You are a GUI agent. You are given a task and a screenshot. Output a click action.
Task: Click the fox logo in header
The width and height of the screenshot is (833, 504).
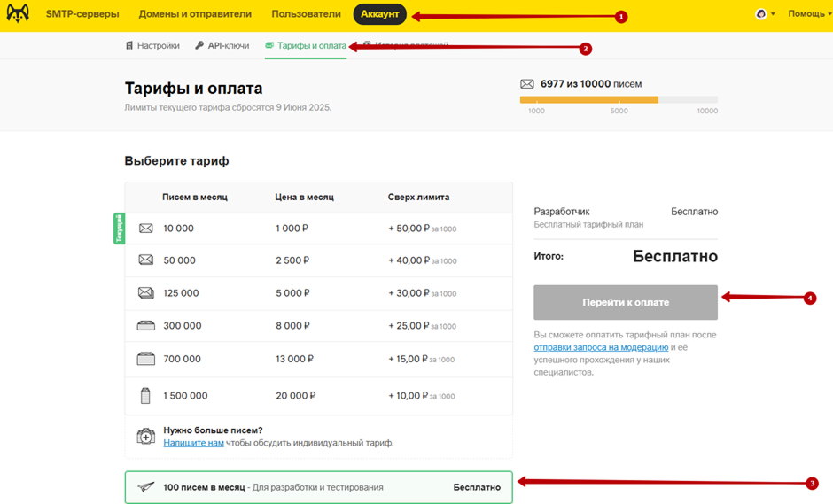[x=18, y=14]
